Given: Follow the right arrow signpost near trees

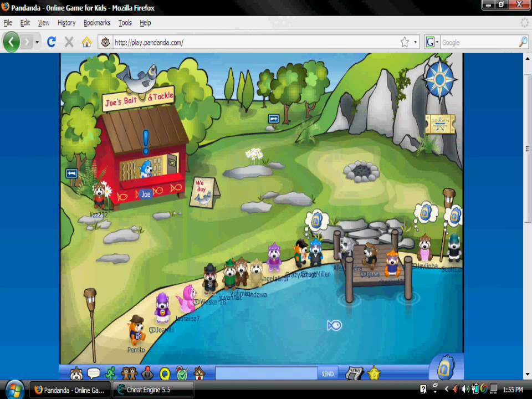Looking at the screenshot, I should (273, 119).
